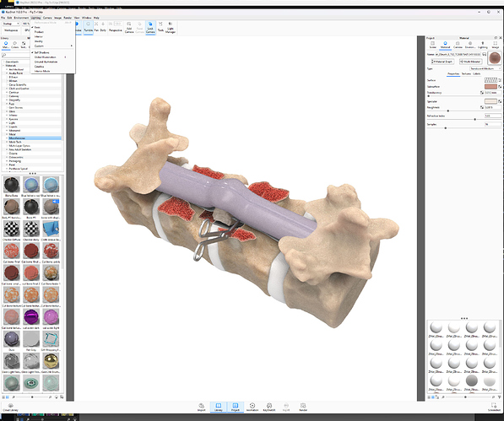Click the Import icon in bottom toolbar
Screen dimensions: 504x421
coord(201,408)
